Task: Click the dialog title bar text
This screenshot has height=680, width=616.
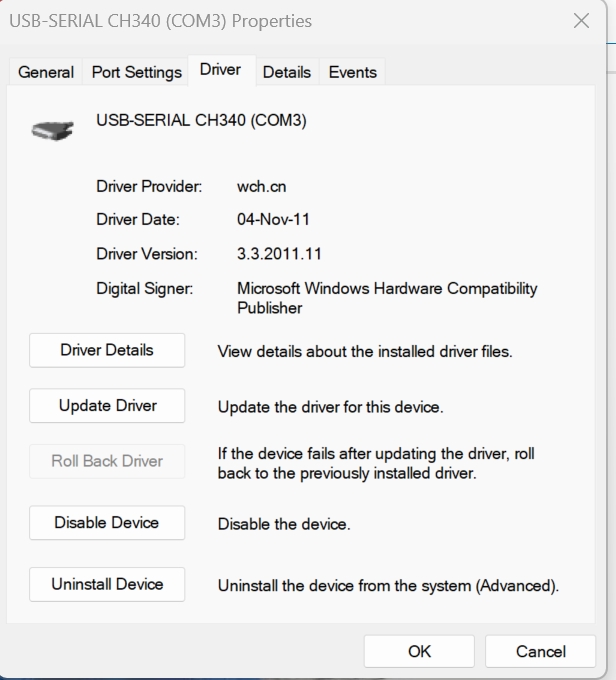Action: pyautogui.click(x=161, y=21)
